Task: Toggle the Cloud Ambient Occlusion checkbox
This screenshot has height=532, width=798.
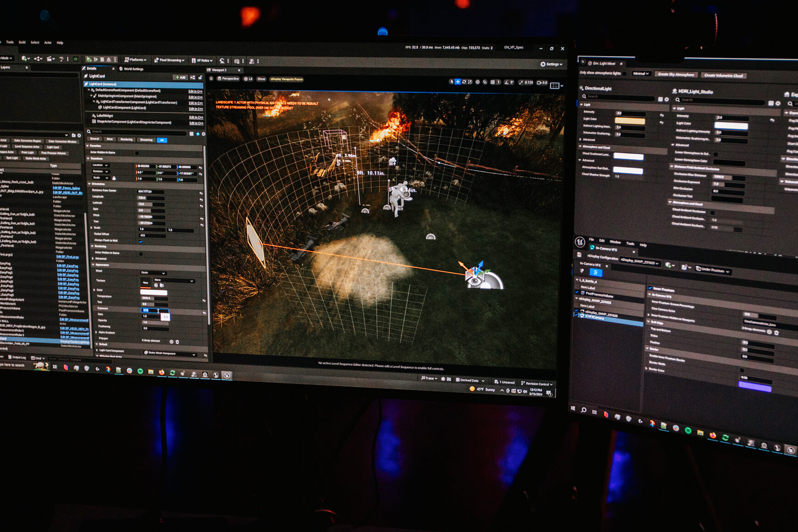Action: tap(713, 213)
